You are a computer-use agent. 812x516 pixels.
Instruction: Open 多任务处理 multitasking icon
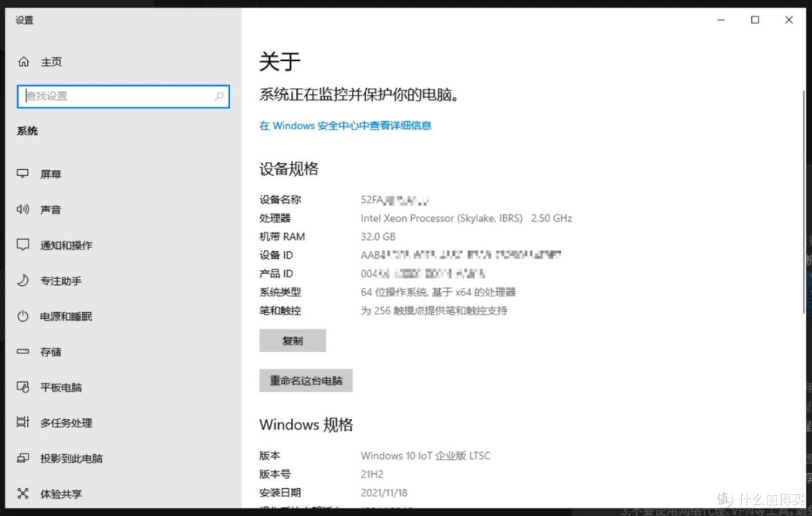[x=23, y=422]
